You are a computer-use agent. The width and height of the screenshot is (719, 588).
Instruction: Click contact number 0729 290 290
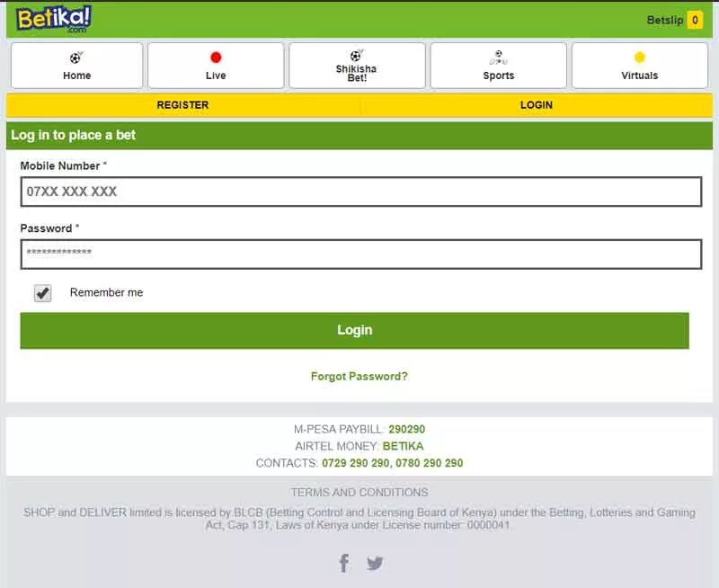click(356, 463)
